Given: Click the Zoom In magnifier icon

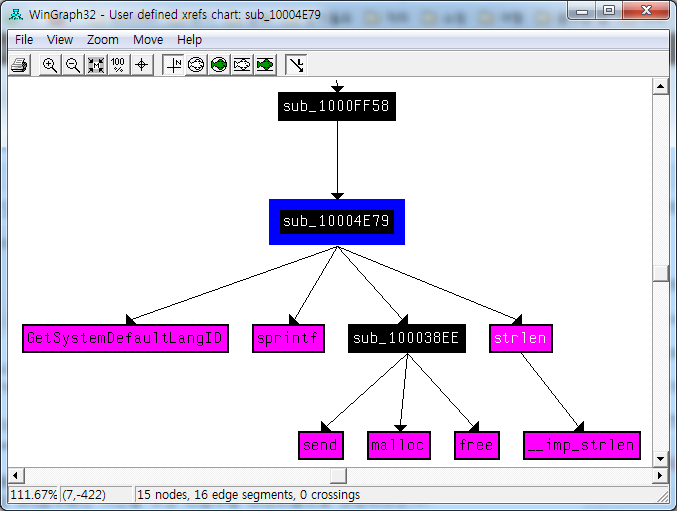Looking at the screenshot, I should [x=49, y=65].
